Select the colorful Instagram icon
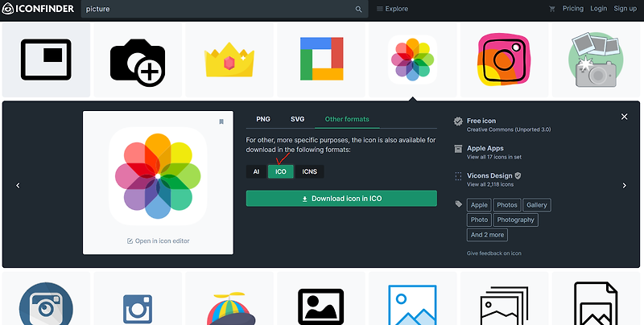The image size is (644, 325). pyautogui.click(x=505, y=60)
